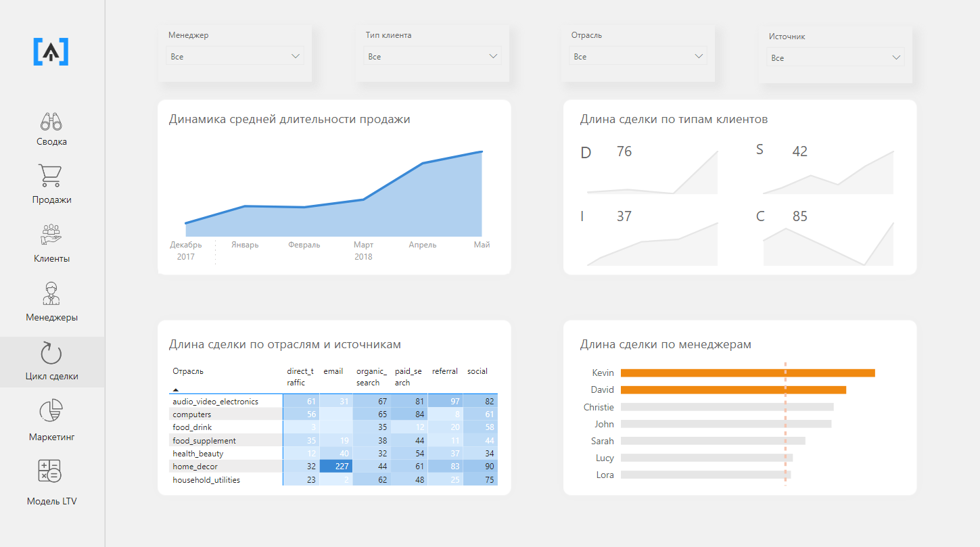Select Lucy's grey bar
The height and width of the screenshot is (547, 980).
click(707, 458)
